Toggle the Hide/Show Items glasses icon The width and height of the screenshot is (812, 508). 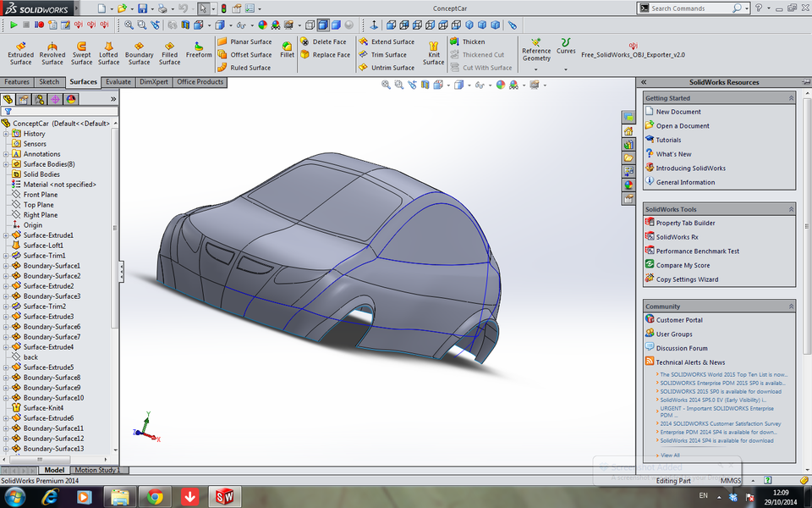point(480,85)
